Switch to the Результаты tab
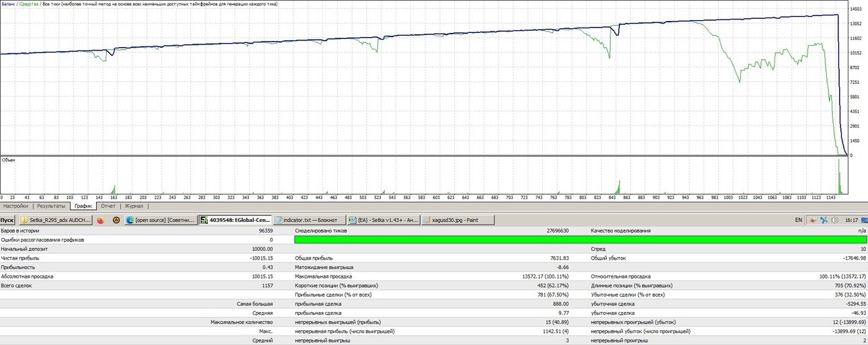The width and height of the screenshot is (868, 345). [x=51, y=206]
